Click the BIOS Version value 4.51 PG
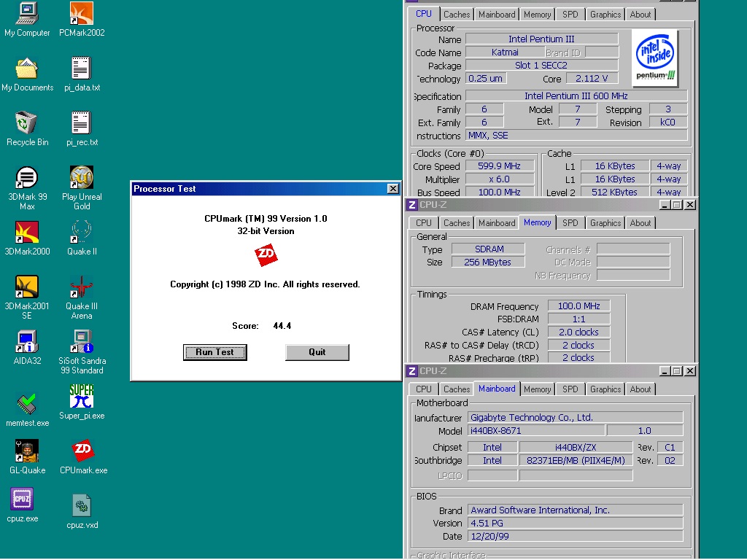Screen dimensions: 747x560 [x=576, y=523]
